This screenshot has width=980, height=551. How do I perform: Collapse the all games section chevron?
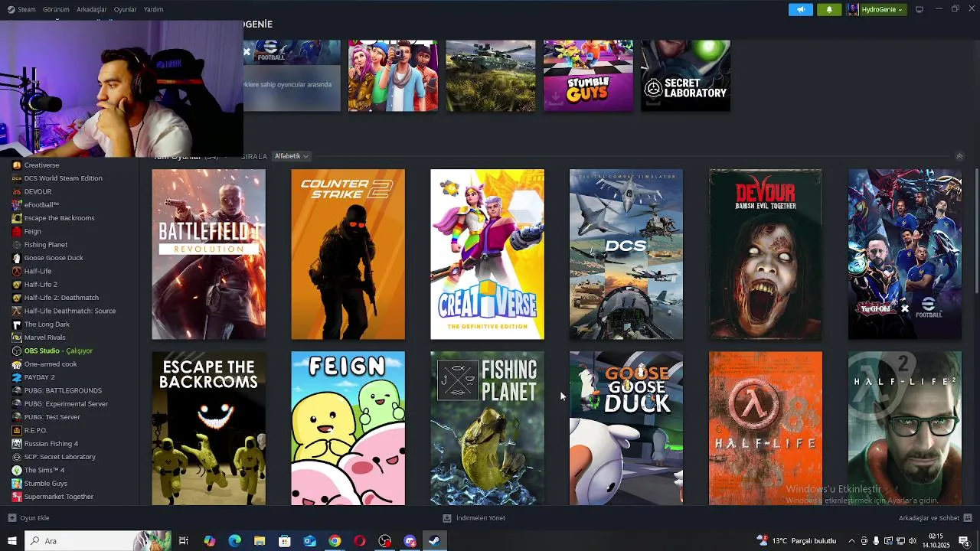pyautogui.click(x=959, y=156)
